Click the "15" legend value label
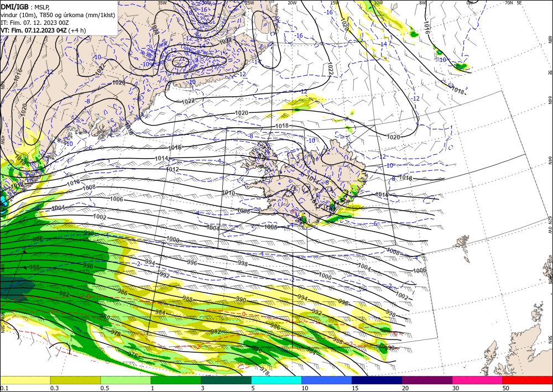 [x=355, y=388]
